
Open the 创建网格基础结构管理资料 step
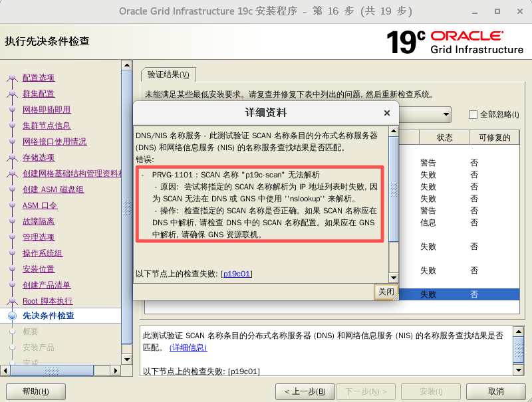pyautogui.click(x=72, y=173)
